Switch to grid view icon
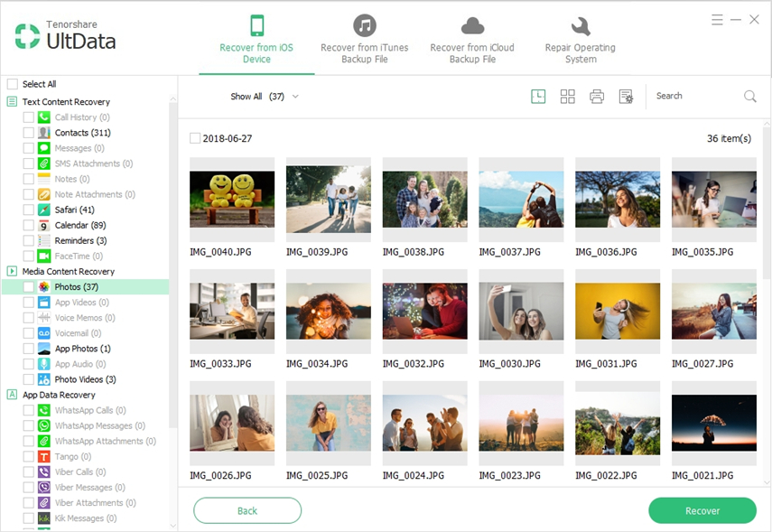Image resolution: width=772 pixels, height=532 pixels. coord(567,97)
